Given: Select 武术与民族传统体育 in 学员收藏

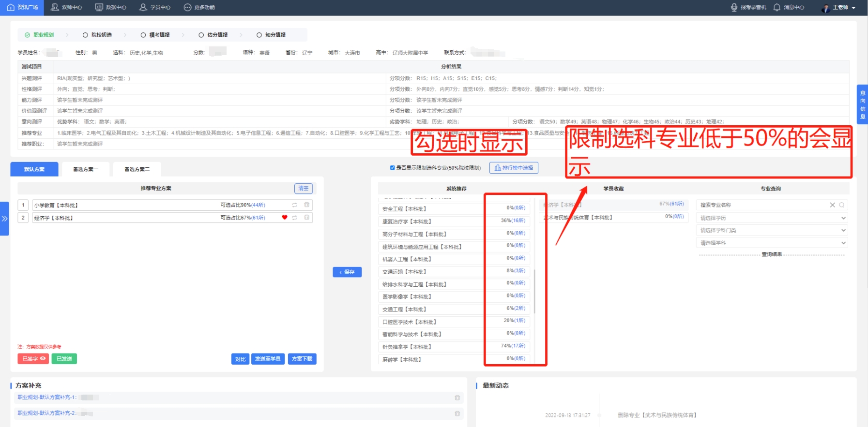Looking at the screenshot, I should click(614, 218).
